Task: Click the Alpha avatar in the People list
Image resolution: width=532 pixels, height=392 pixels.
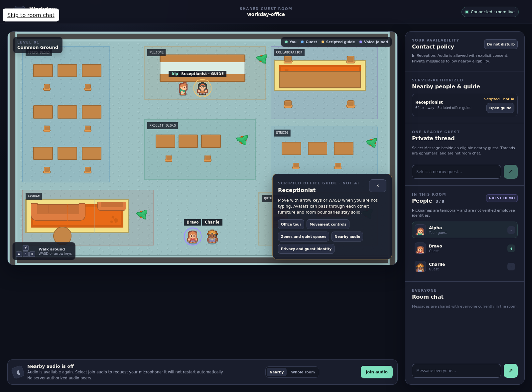Action: pyautogui.click(x=420, y=230)
